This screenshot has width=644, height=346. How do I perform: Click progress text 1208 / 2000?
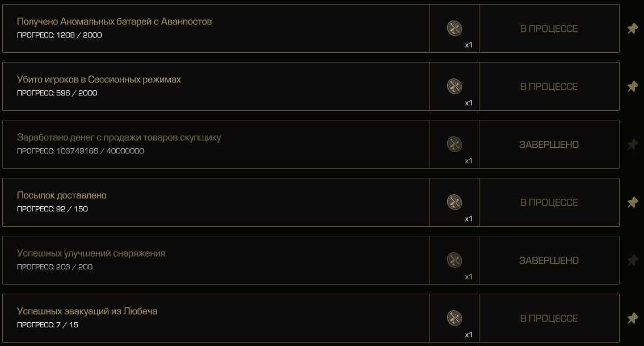pos(79,35)
